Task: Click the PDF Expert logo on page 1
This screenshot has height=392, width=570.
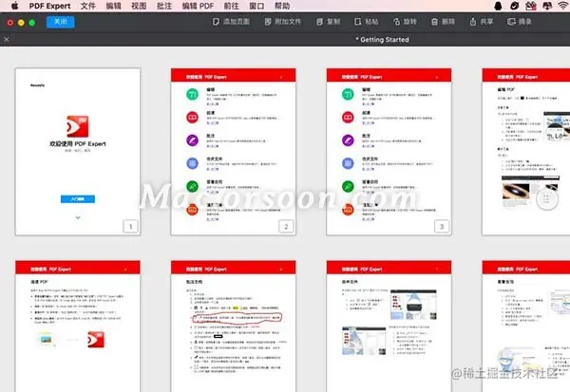Action: 78,126
